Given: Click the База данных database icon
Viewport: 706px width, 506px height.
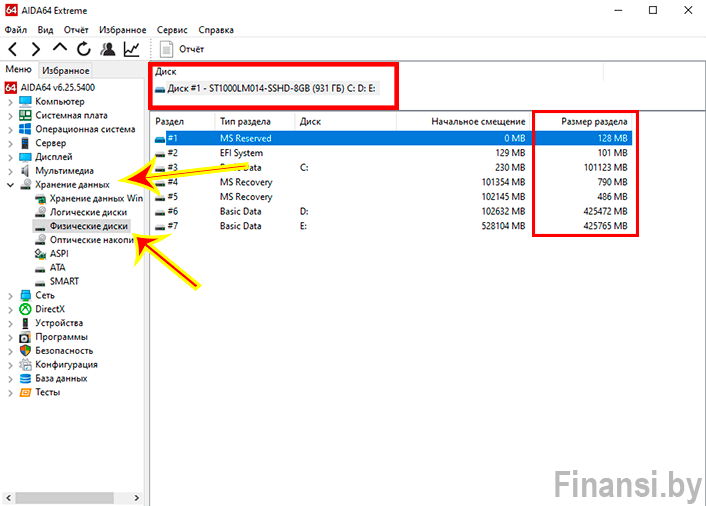Looking at the screenshot, I should (25, 379).
